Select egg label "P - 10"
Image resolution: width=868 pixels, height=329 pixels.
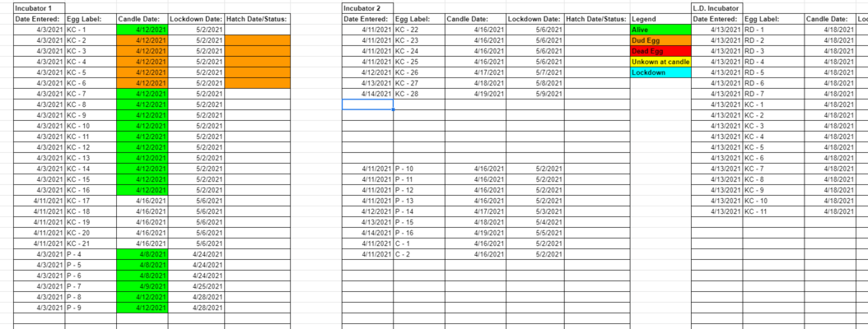(x=419, y=169)
